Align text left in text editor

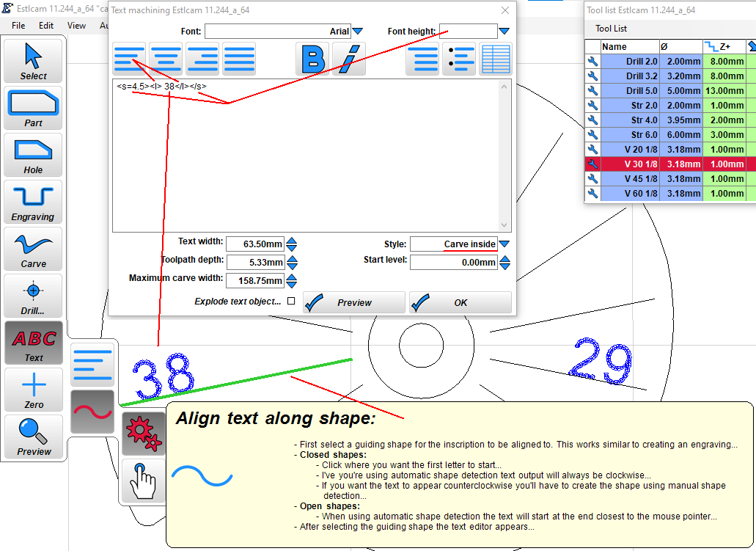coord(130,59)
